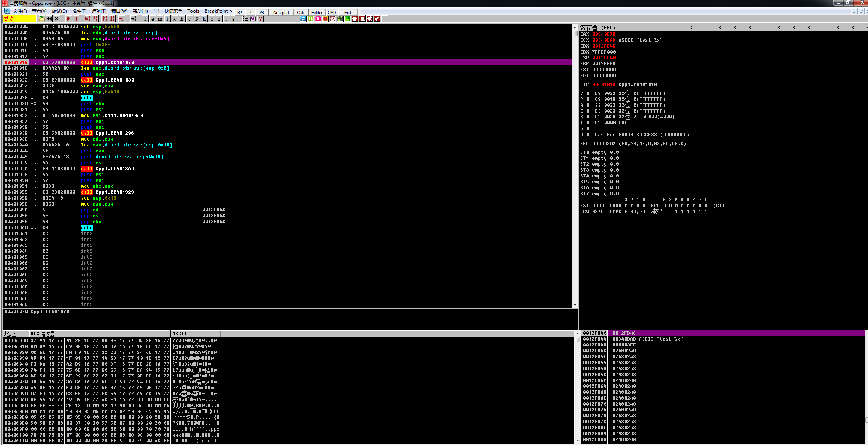Open the 帮助(H) menu
Image resolution: width=868 pixels, height=445 pixels.
pyautogui.click(x=140, y=11)
